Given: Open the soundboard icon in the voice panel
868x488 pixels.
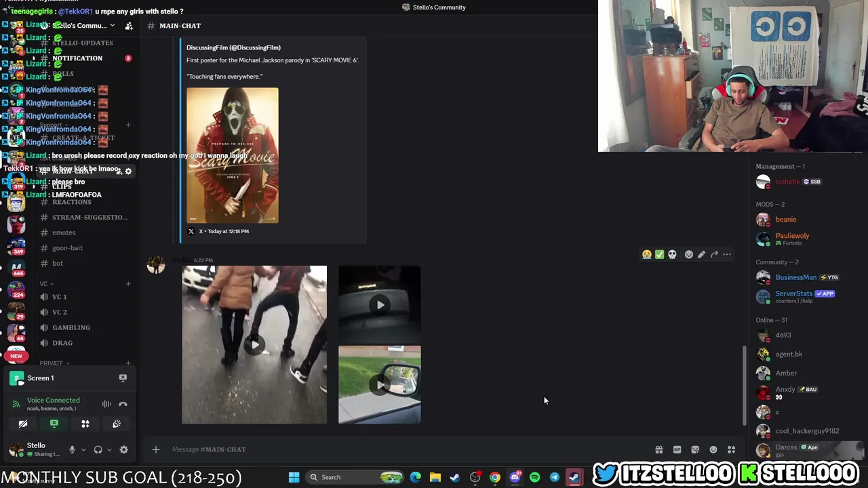Looking at the screenshot, I should (117, 424).
